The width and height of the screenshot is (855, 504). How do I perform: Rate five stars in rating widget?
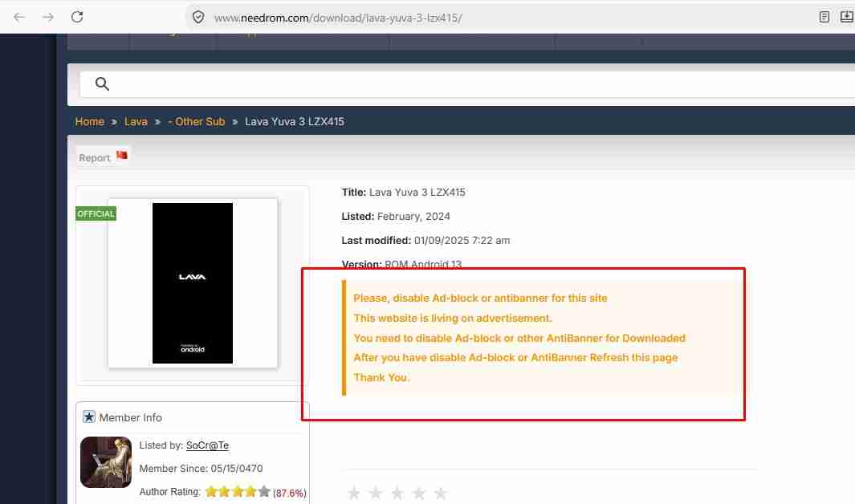click(x=441, y=493)
